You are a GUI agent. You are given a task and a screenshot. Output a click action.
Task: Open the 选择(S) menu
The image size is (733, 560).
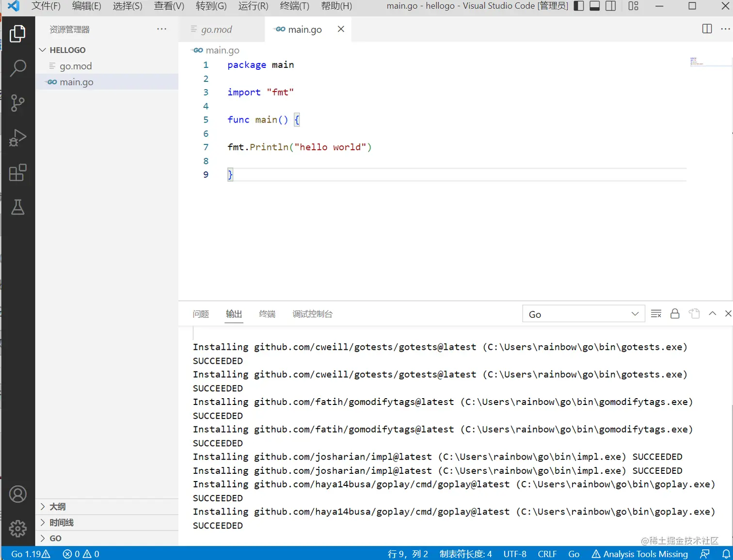coord(127,6)
